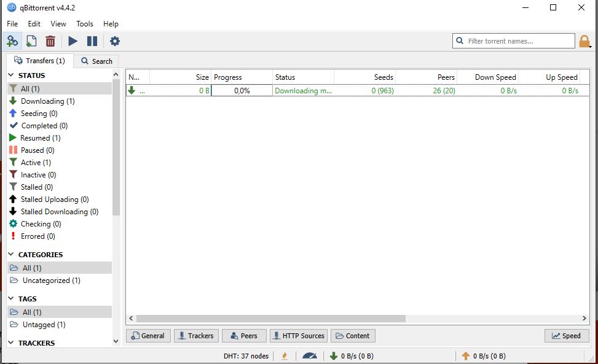Sort by the Status column header
The image size is (598, 364).
coord(303,77)
